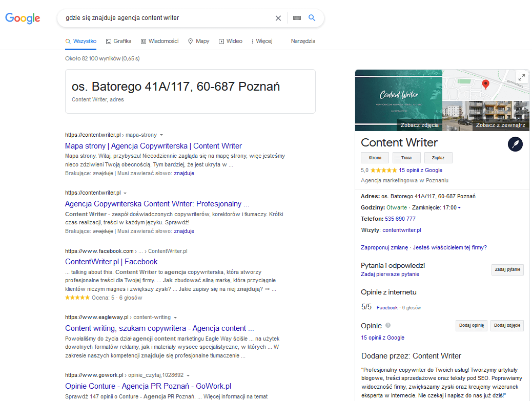Screen dimensions: 532x401
Task: Click the 'Content Writer' panel title
Action: [x=399, y=143]
